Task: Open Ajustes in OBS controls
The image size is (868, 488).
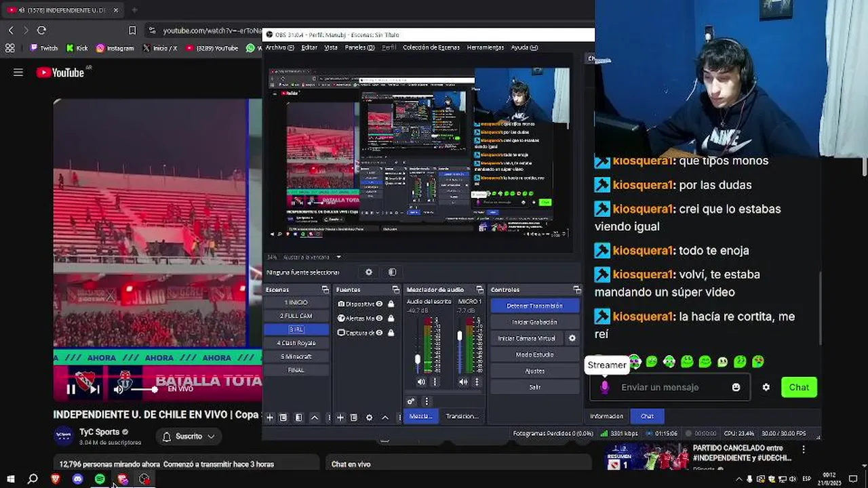Action: 534,371
